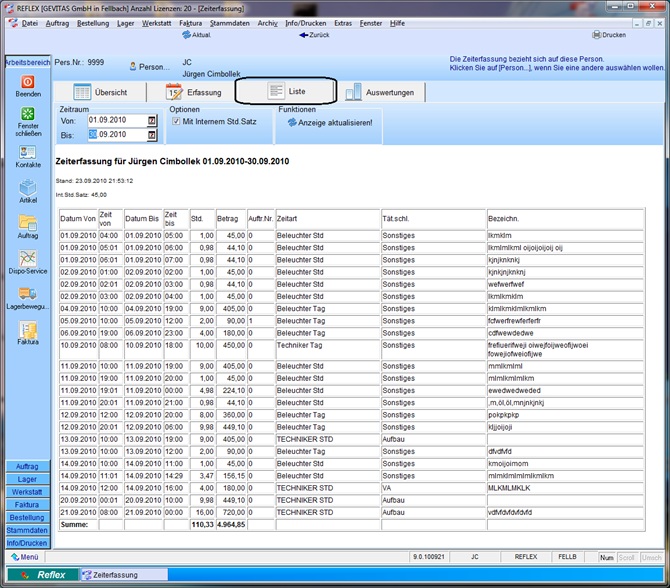Screen dimensions: 670x588
Task: Select Werkstatt section at sidebar bottom
Action: (27, 492)
